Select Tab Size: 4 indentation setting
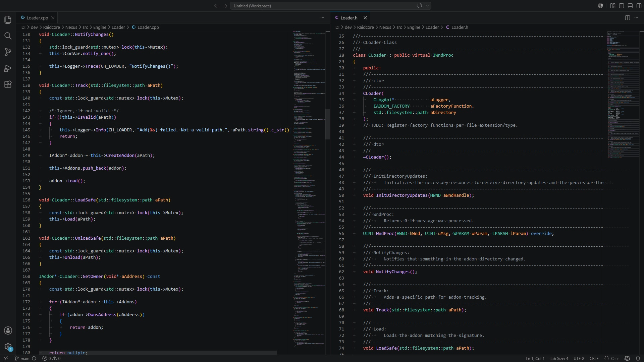This screenshot has height=362, width=644. pyautogui.click(x=559, y=358)
